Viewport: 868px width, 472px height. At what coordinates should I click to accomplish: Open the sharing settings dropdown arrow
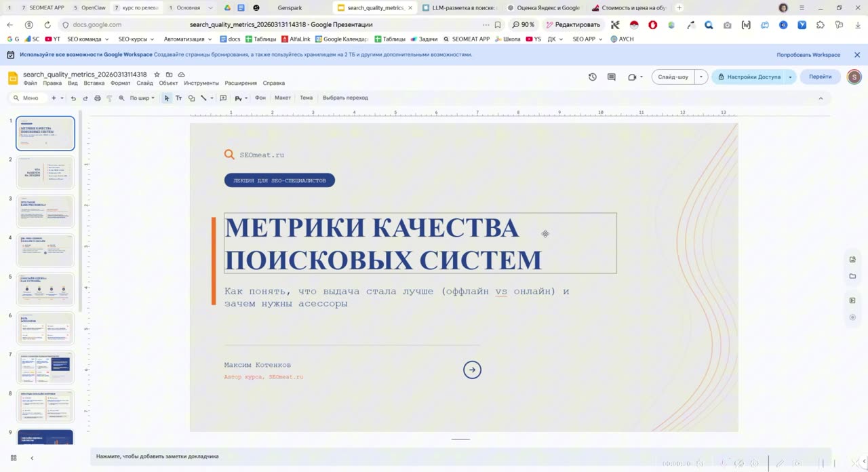pos(790,77)
